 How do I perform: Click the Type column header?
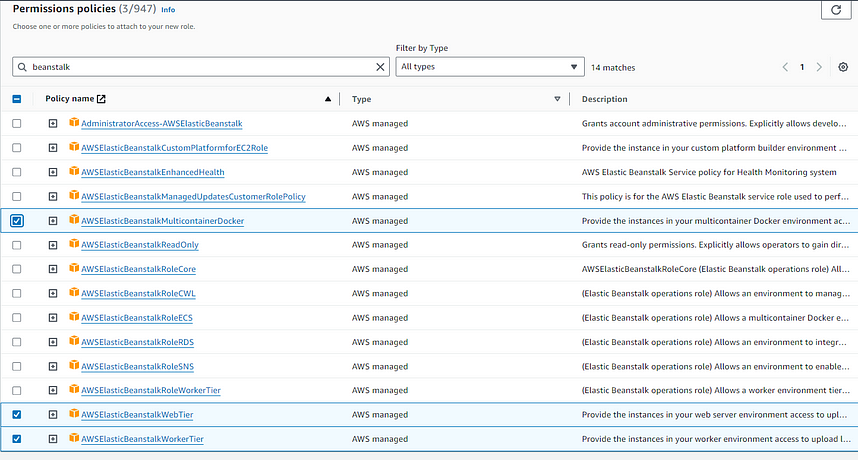(x=361, y=99)
